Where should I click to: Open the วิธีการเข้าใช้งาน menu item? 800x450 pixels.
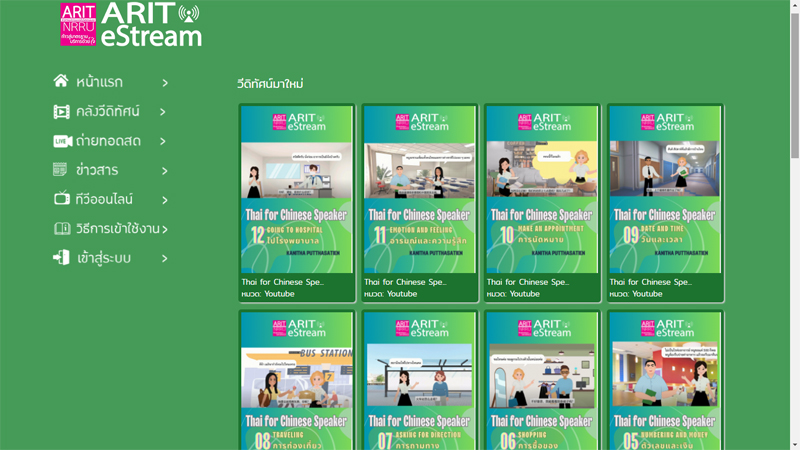pyautogui.click(x=117, y=229)
